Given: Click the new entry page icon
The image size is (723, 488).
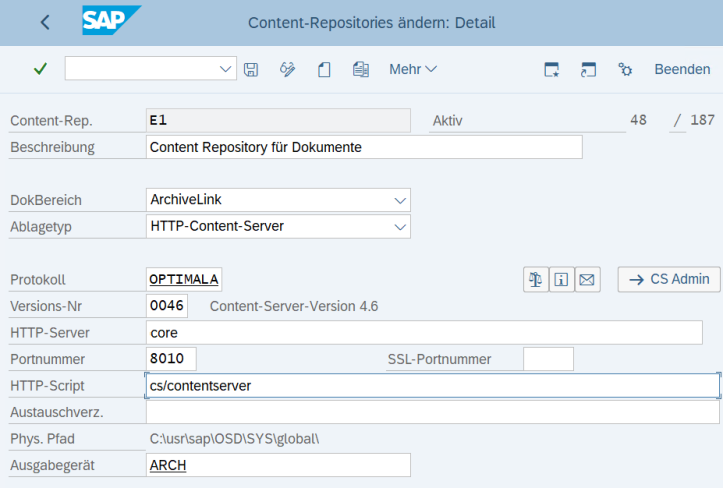Looking at the screenshot, I should 324,69.
